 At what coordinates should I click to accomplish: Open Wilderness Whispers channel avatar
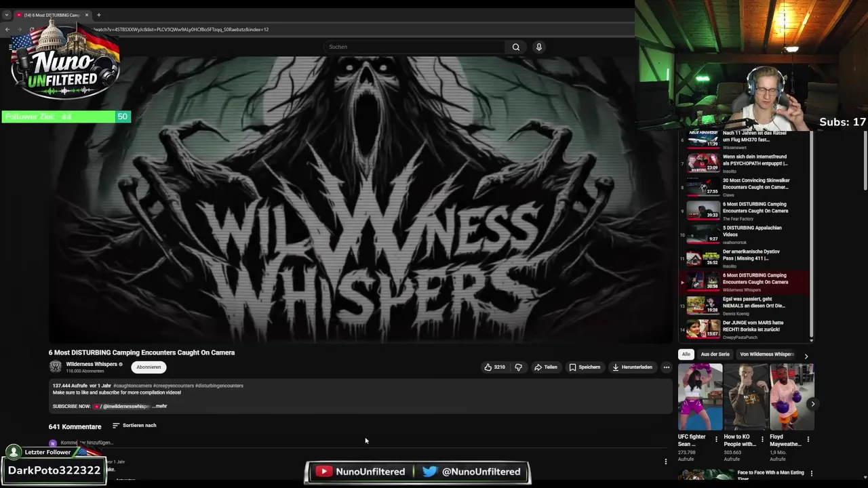pyautogui.click(x=56, y=367)
